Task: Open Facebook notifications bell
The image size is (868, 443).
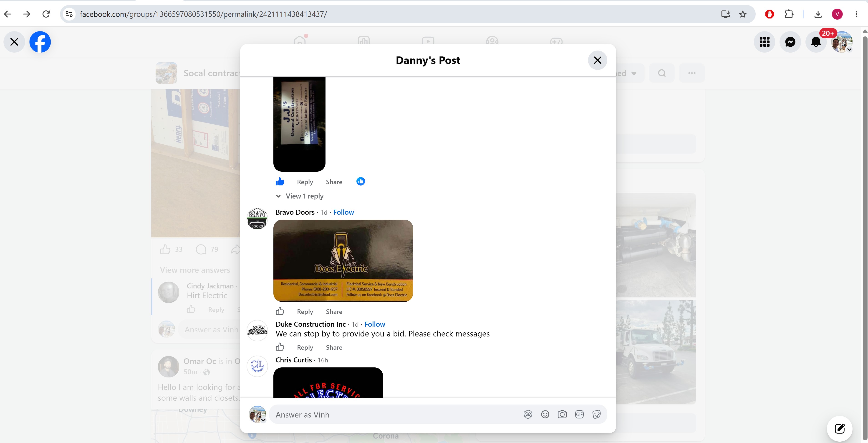Action: click(x=816, y=42)
